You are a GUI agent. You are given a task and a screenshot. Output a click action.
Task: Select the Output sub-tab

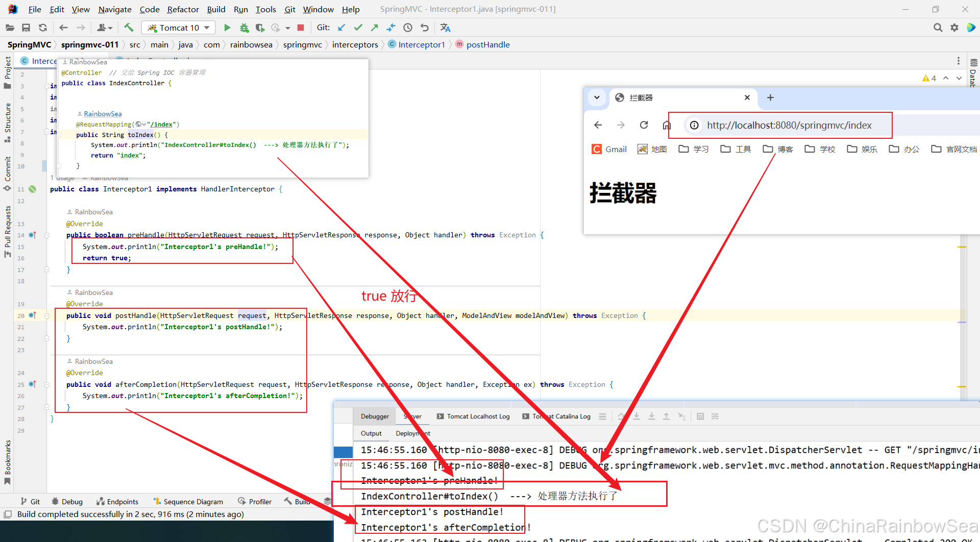pyautogui.click(x=371, y=433)
